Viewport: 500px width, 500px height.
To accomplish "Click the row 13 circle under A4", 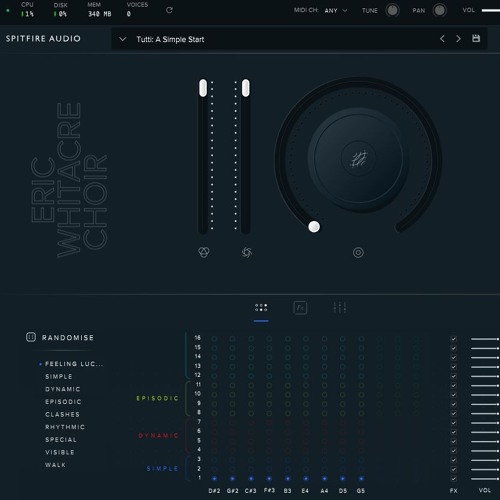I will click(x=324, y=367).
